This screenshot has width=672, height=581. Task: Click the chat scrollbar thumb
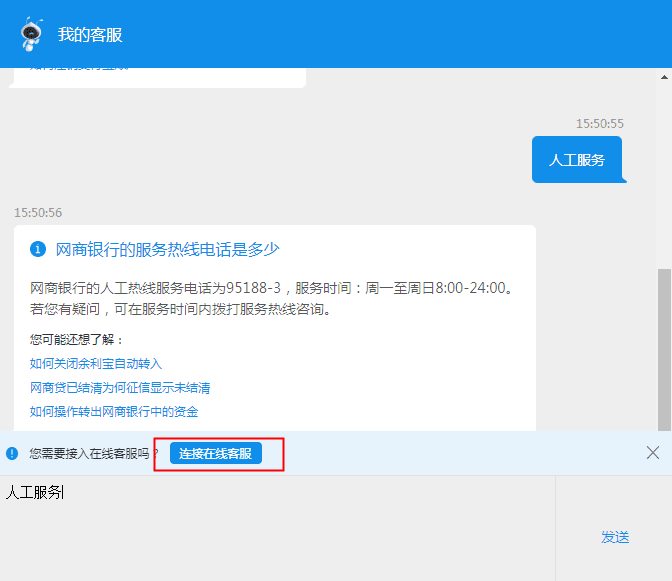click(x=664, y=350)
